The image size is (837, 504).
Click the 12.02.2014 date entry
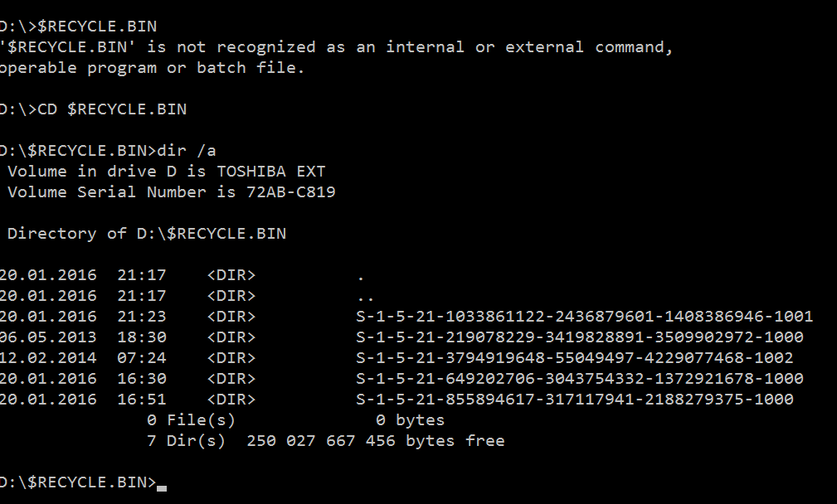tap(48, 358)
